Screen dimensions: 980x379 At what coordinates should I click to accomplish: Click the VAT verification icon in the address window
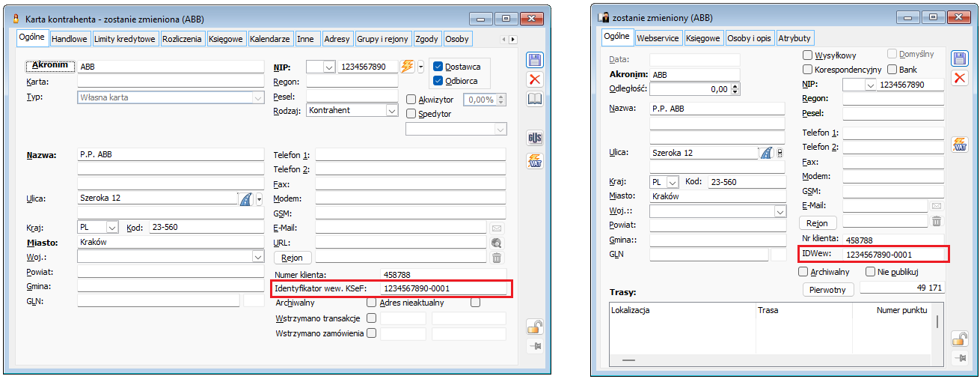pos(959,145)
